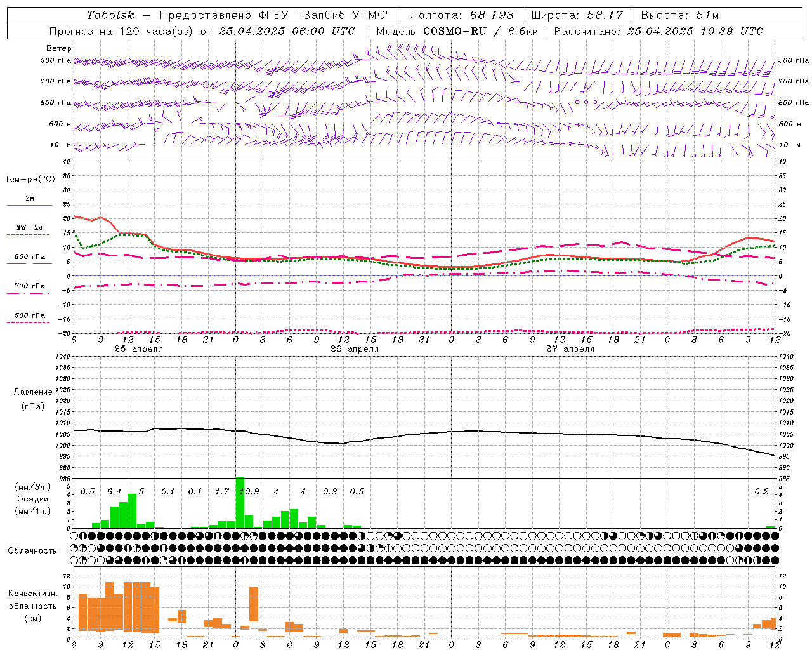Click the Конвективн. label

pos(32,594)
